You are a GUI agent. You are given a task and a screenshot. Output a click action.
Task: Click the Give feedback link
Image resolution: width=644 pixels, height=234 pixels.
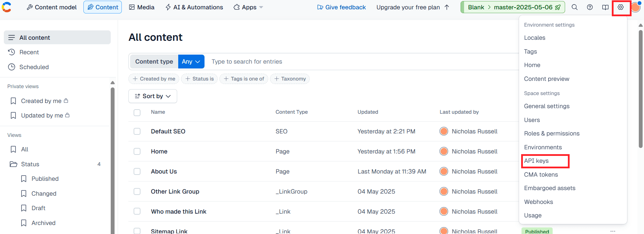tap(341, 7)
